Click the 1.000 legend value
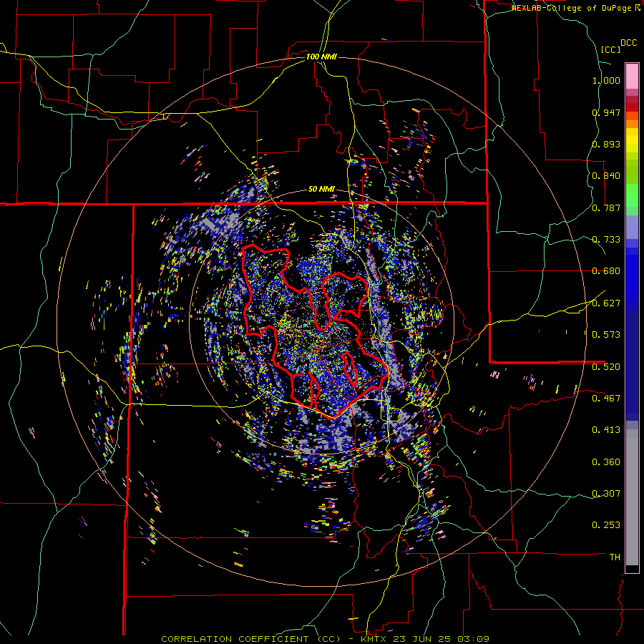This screenshot has height=644, width=644. 606,80
